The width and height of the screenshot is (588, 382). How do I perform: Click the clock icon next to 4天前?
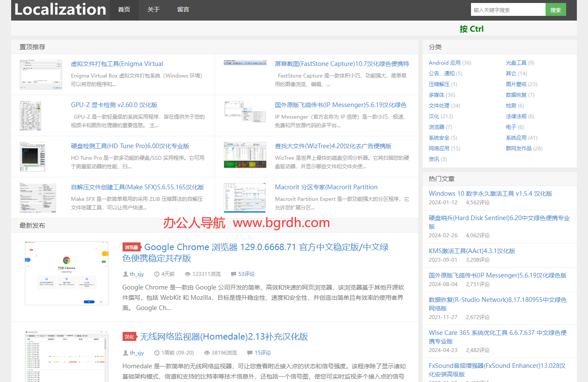pos(156,274)
